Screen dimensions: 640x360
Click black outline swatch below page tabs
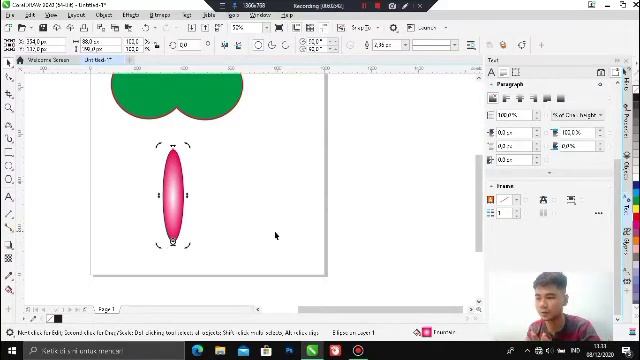pyautogui.click(x=58, y=319)
